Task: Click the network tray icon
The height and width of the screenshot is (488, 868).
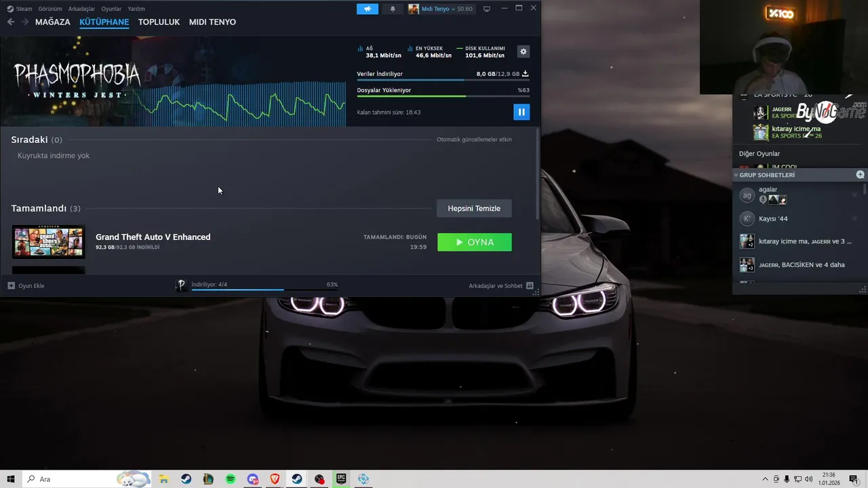Action: pos(797,479)
